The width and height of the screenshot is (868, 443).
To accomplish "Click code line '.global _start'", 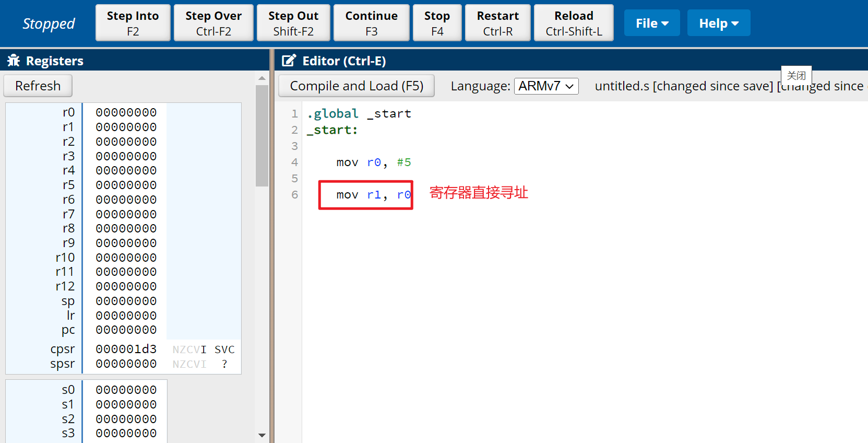I will 359,113.
